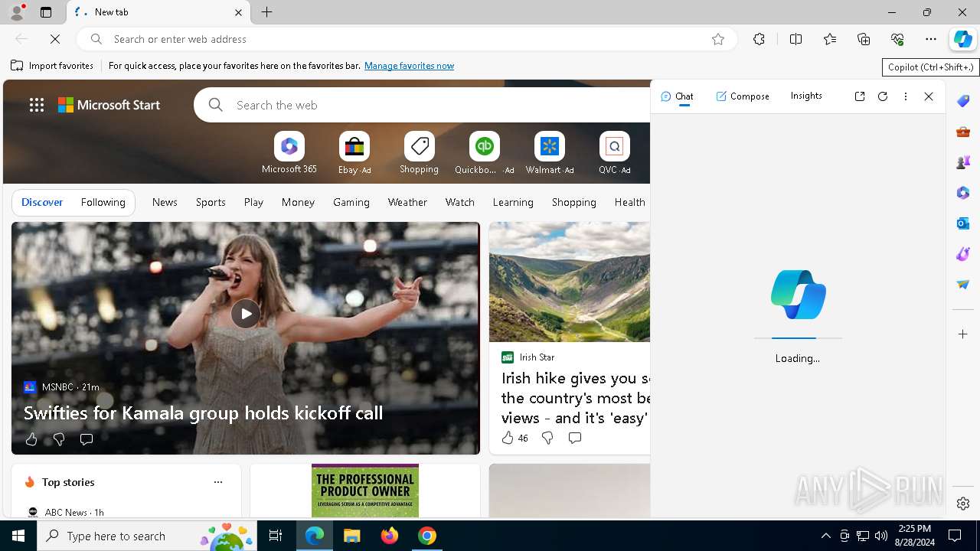The height and width of the screenshot is (551, 980).
Task: Open Microsoft 365 shortcut
Action: tap(289, 153)
